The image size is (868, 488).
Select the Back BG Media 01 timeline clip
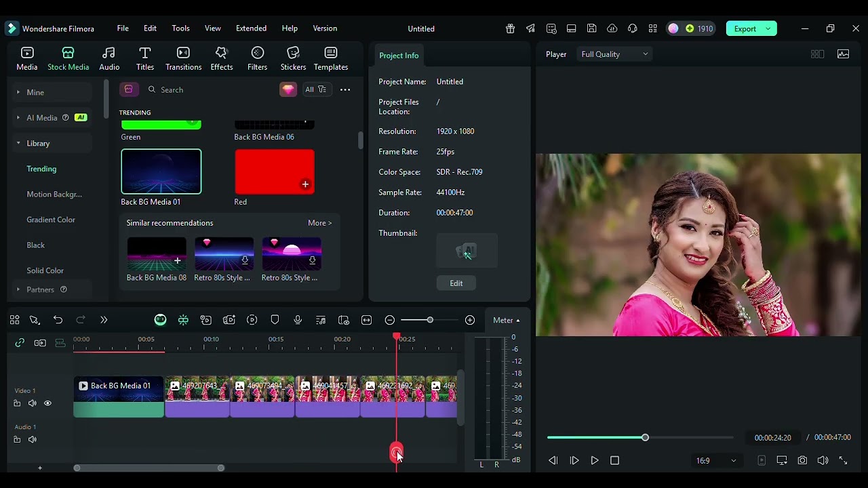click(x=119, y=397)
